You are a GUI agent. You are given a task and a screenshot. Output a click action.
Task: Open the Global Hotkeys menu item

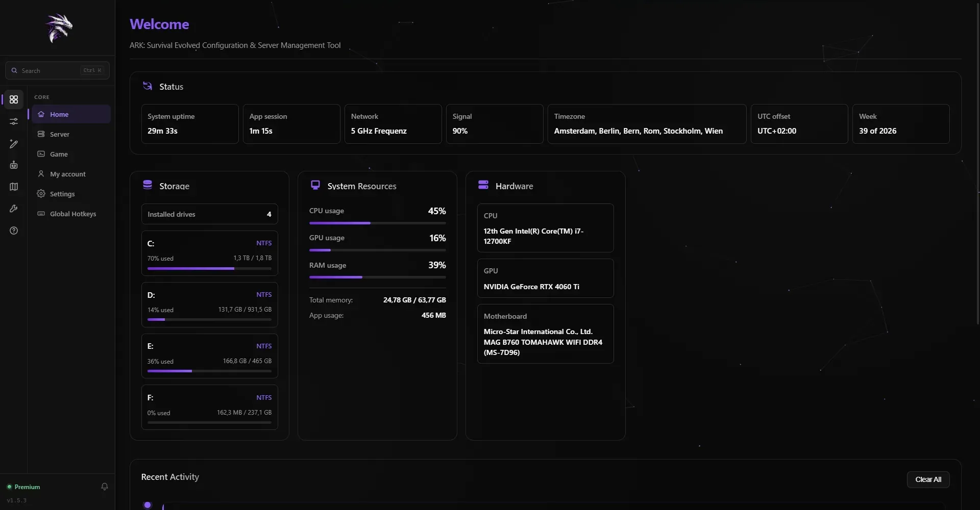coord(71,214)
